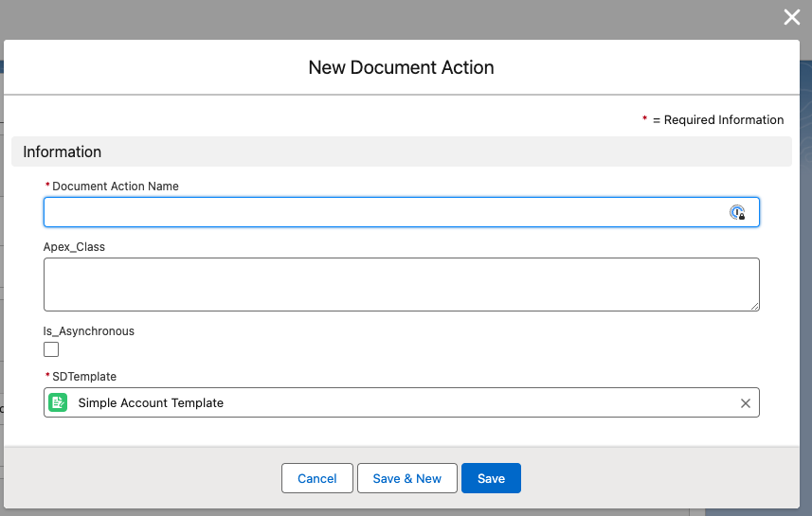The height and width of the screenshot is (516, 812).
Task: Click the New Document Action title
Action: [402, 67]
